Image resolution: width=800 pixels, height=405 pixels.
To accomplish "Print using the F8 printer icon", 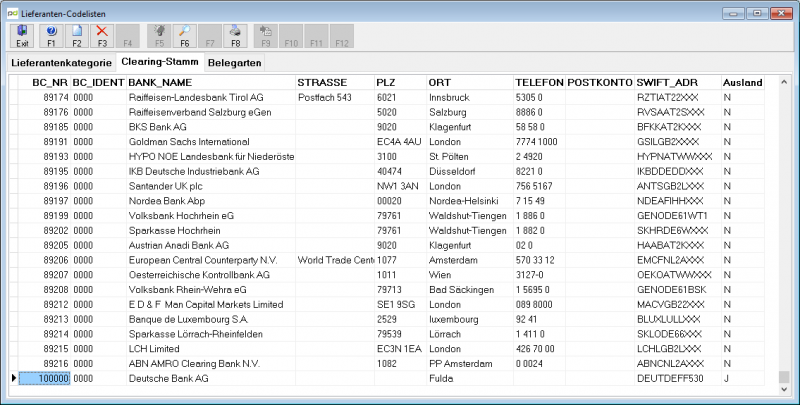I will (x=236, y=36).
